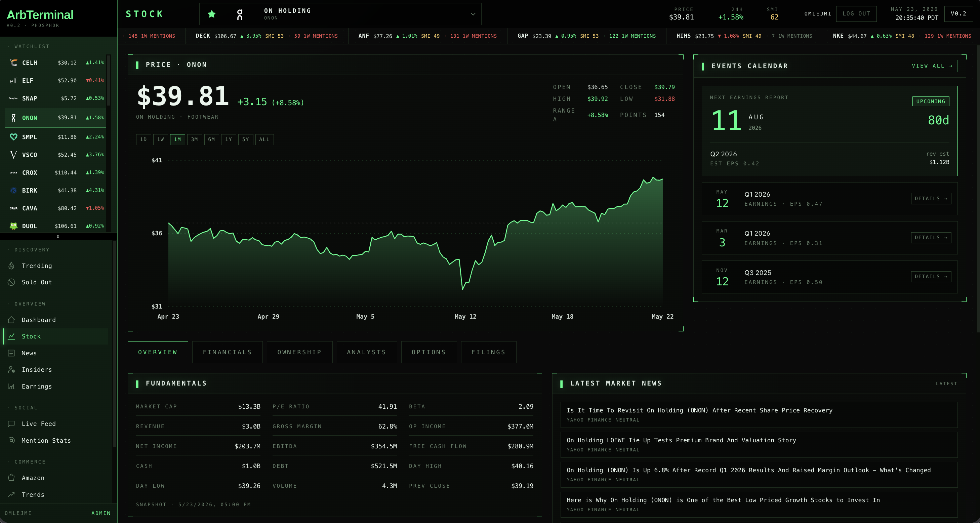Open the LOEWE Tie Up news article
The height and width of the screenshot is (523, 980).
tap(759, 445)
